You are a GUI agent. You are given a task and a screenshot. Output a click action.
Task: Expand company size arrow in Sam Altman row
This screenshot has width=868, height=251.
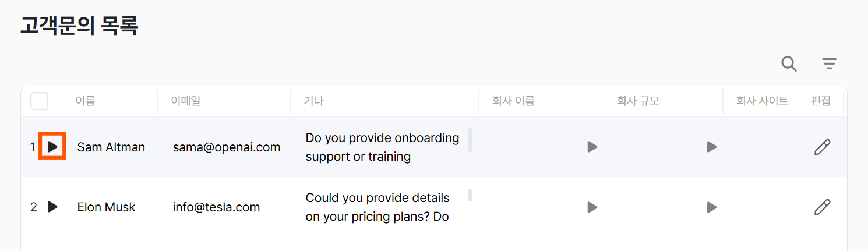click(x=711, y=147)
